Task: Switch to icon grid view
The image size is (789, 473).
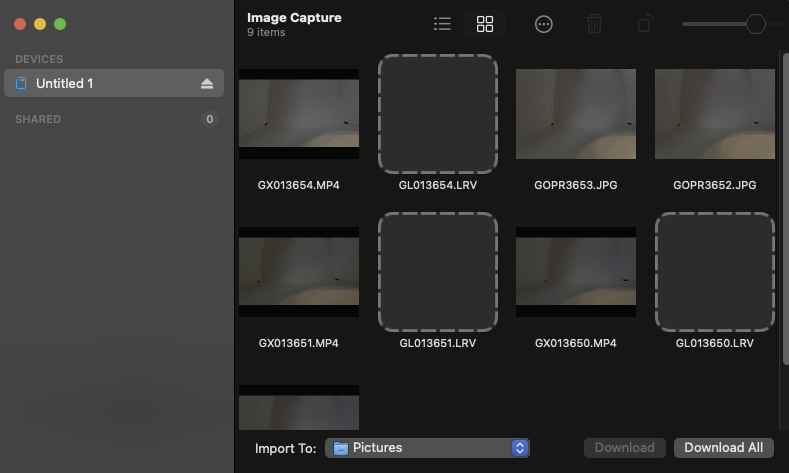Action: (485, 24)
